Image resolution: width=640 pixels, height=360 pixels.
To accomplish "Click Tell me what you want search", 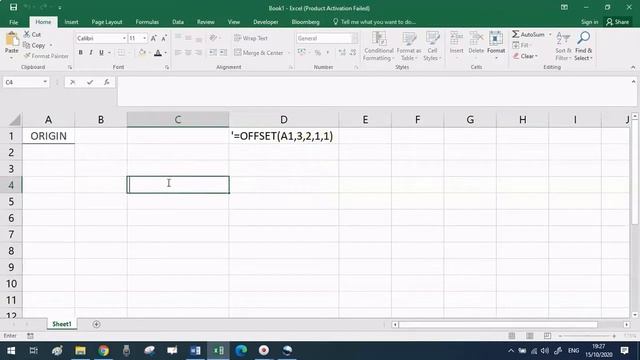I will (x=374, y=22).
